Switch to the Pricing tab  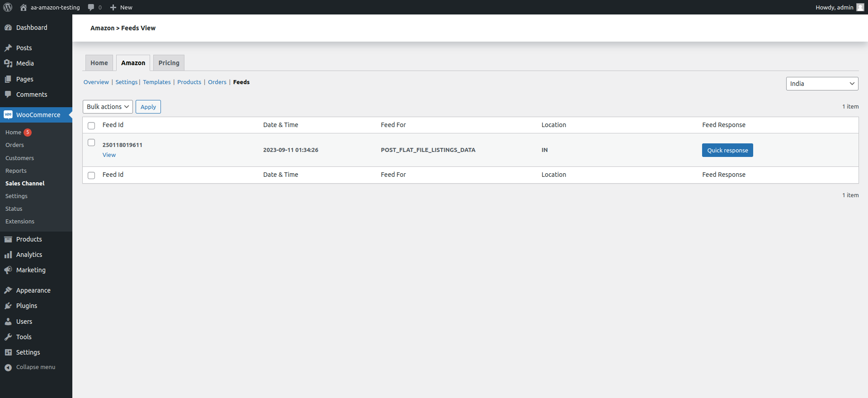169,63
